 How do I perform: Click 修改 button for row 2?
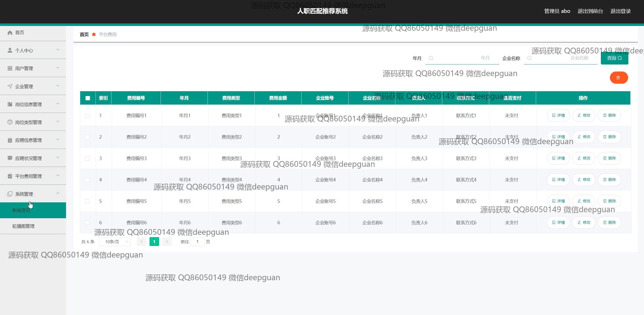coord(584,137)
